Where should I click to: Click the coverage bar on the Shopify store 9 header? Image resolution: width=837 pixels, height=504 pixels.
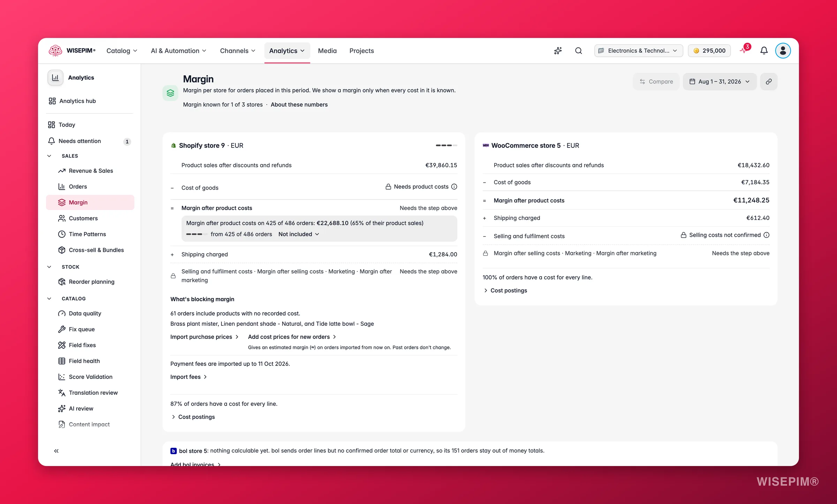click(446, 145)
